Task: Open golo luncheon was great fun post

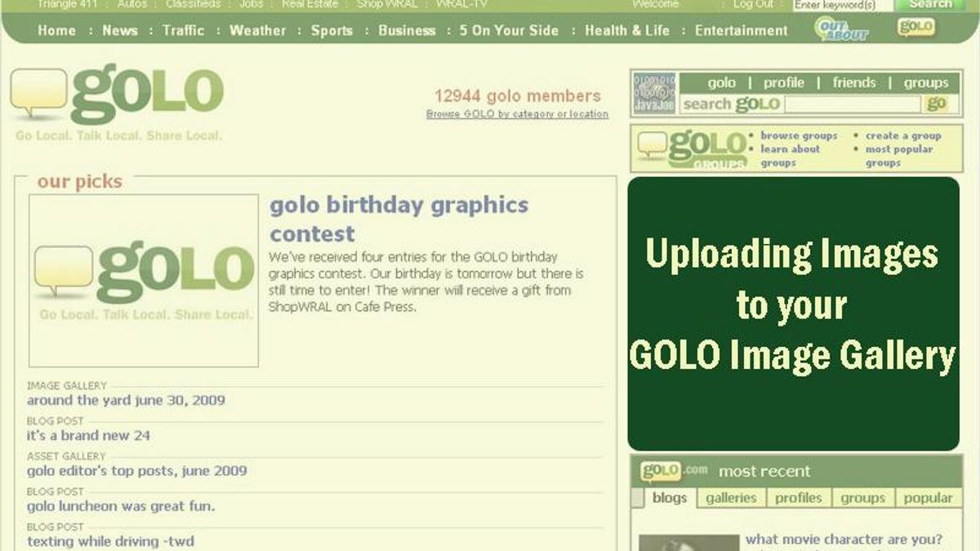Action: [x=121, y=506]
